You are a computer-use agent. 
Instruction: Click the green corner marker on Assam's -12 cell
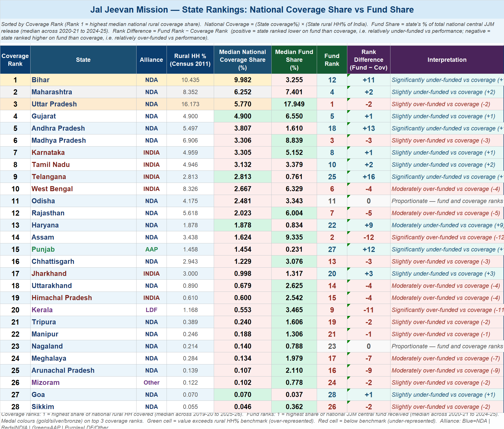(349, 233)
